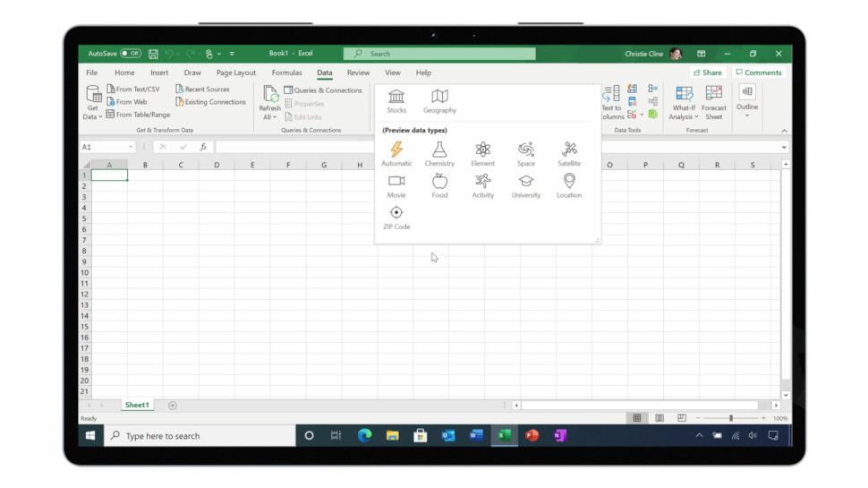The image size is (868, 488).
Task: Switch to Normal view in status bar
Action: point(636,418)
